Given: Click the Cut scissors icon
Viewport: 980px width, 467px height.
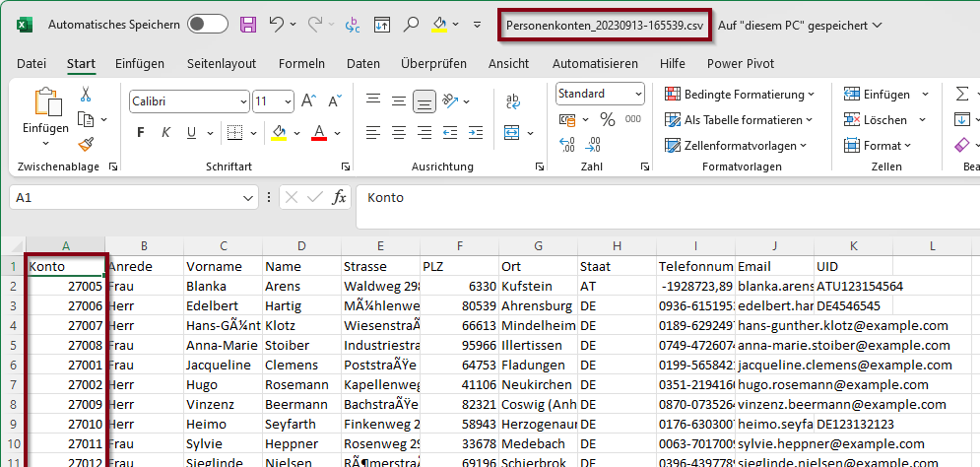Looking at the screenshot, I should [x=86, y=95].
